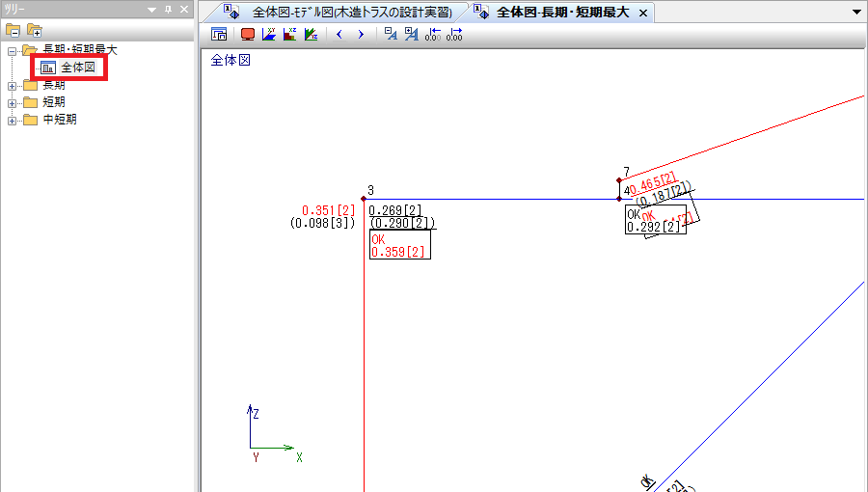This screenshot has width=868, height=492.
Task: Click boxed value 0.292[2]
Action: [653, 227]
